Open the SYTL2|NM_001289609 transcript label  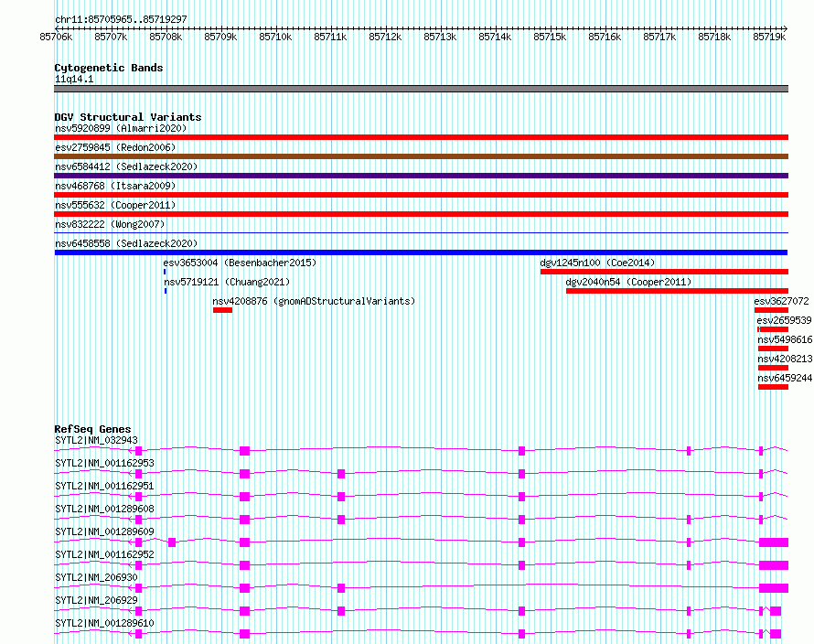pyautogui.click(x=105, y=531)
